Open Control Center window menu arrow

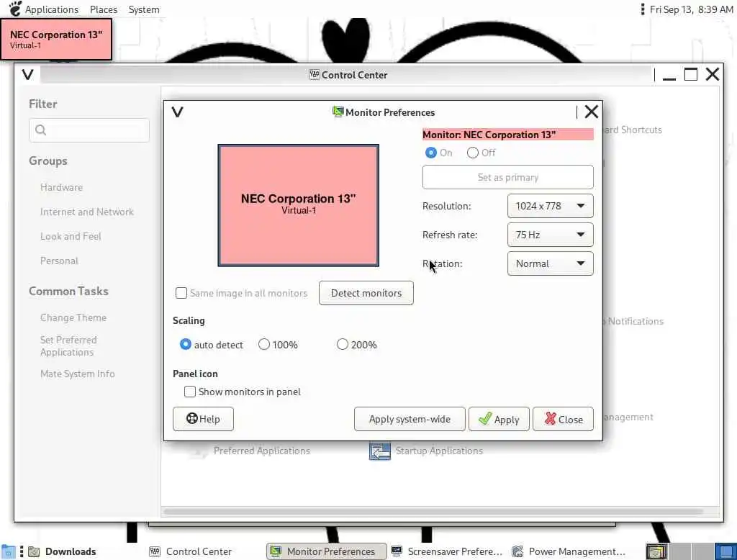click(x=28, y=75)
